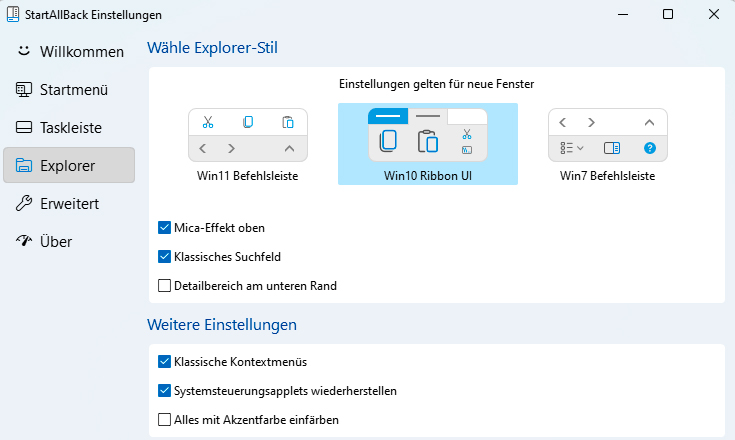Click the forward arrow in Win7 preview

click(x=591, y=122)
